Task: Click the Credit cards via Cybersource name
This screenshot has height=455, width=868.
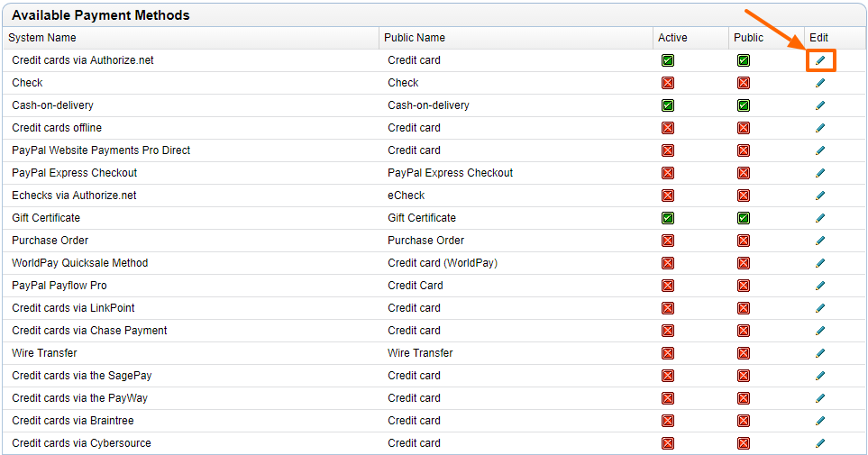Action: [81, 443]
